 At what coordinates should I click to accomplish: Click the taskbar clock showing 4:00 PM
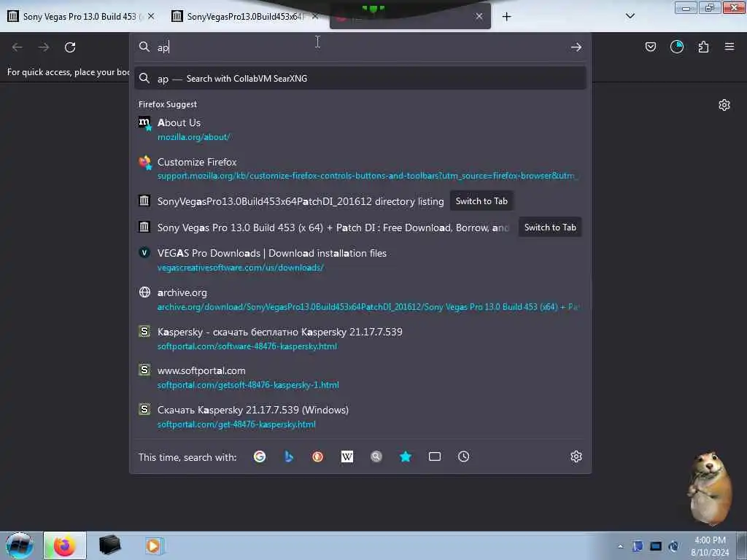click(x=710, y=546)
